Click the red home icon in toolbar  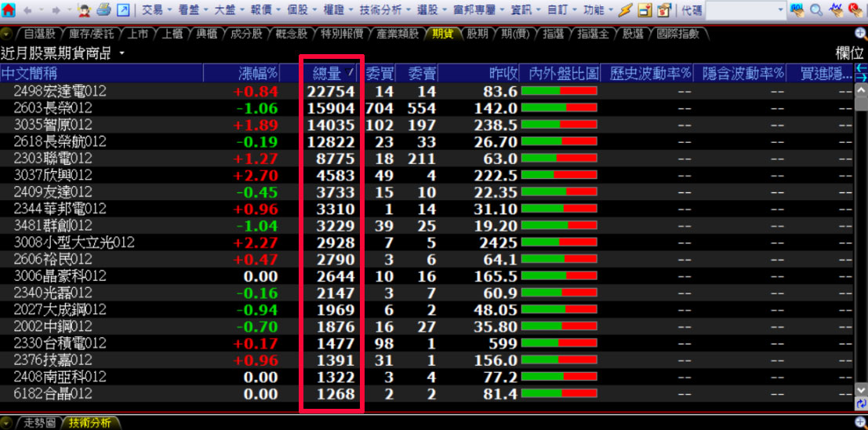point(9,10)
